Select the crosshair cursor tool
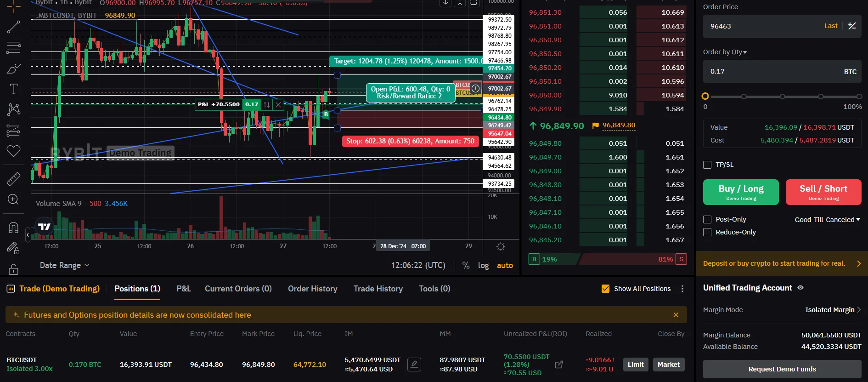This screenshot has height=382, width=868. [13, 6]
